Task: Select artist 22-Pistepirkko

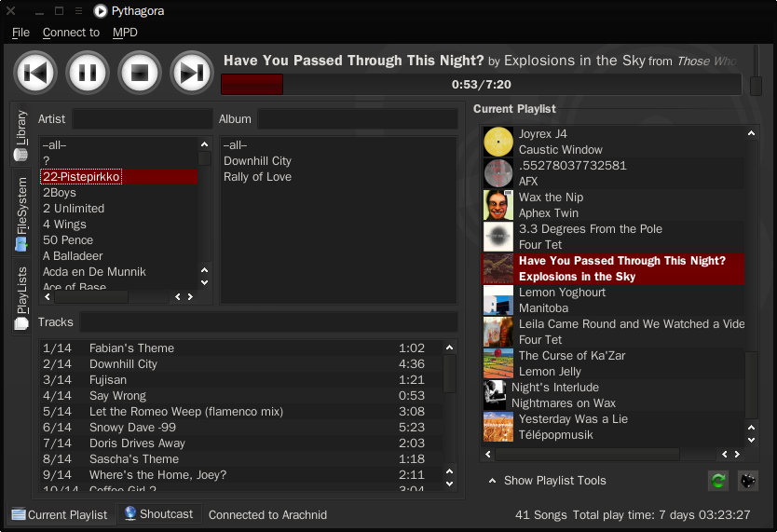Action: point(119,177)
